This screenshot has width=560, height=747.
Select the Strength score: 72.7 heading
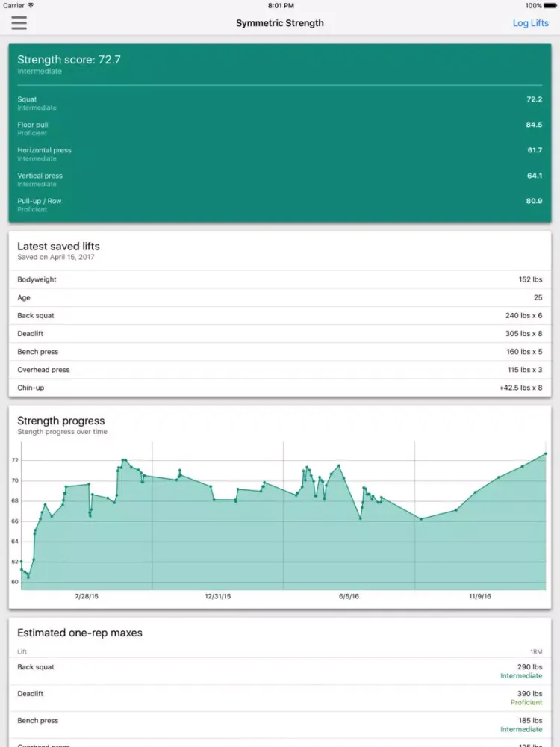click(x=69, y=60)
